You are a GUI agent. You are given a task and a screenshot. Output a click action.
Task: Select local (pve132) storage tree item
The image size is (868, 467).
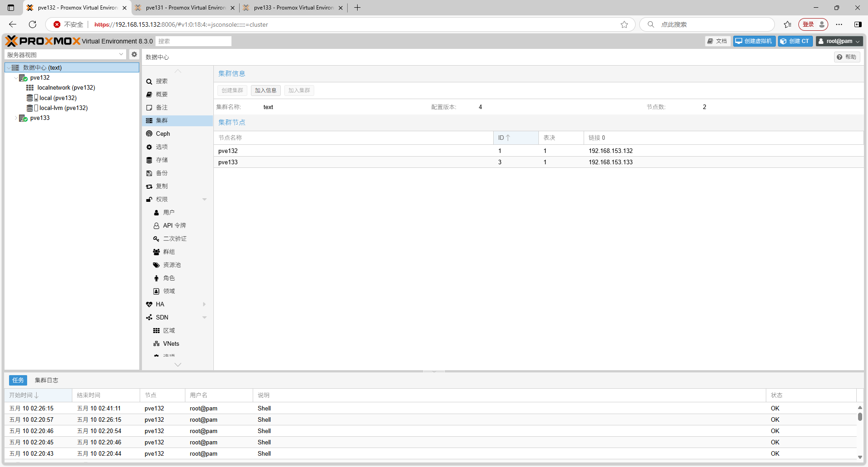(x=58, y=98)
